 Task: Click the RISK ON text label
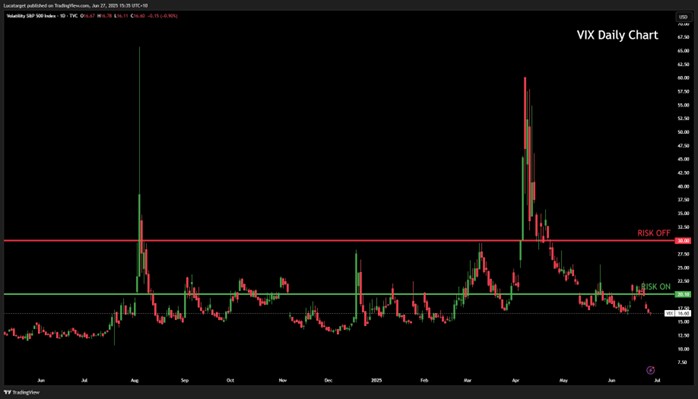click(x=656, y=287)
